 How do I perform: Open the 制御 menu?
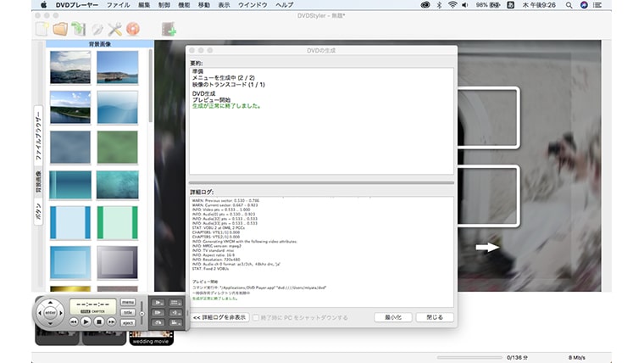[164, 5]
